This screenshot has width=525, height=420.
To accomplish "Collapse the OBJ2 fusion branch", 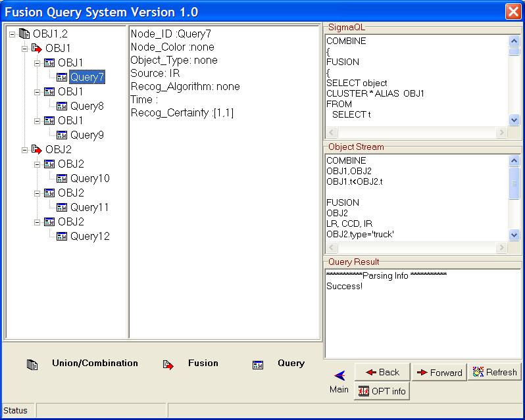I will (x=24, y=150).
